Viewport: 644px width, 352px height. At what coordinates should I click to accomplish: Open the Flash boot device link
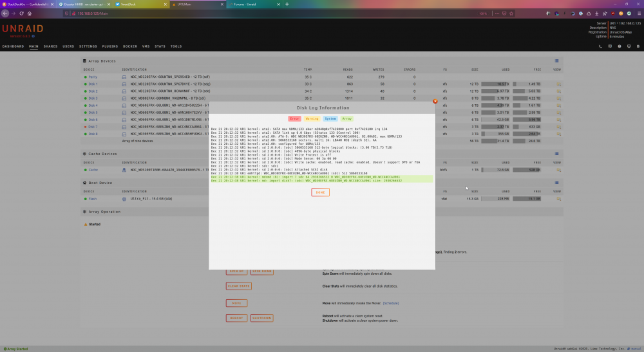92,199
